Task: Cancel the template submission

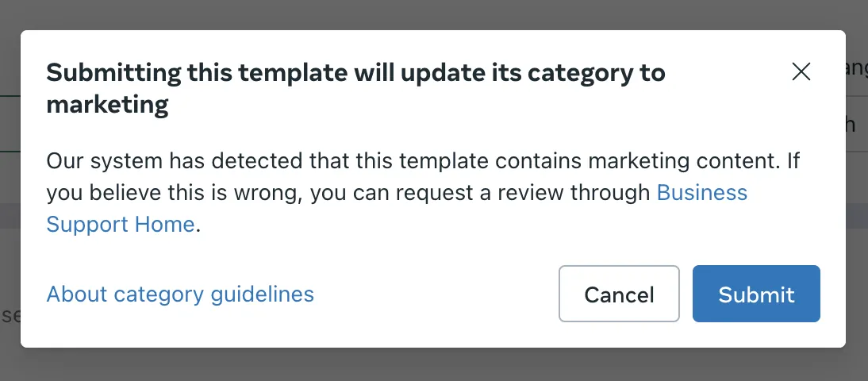Action: [619, 294]
